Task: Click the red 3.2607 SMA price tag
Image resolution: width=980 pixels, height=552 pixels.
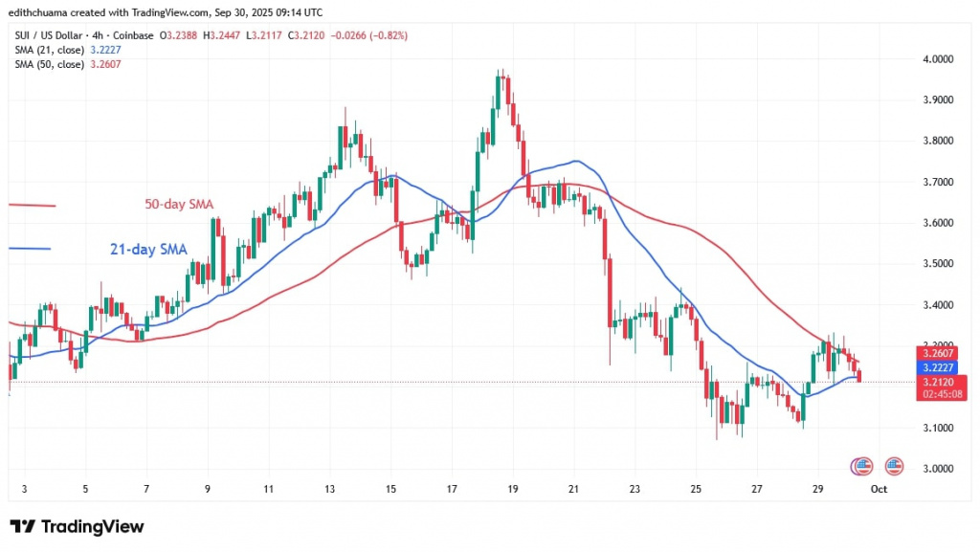Action: pos(941,352)
